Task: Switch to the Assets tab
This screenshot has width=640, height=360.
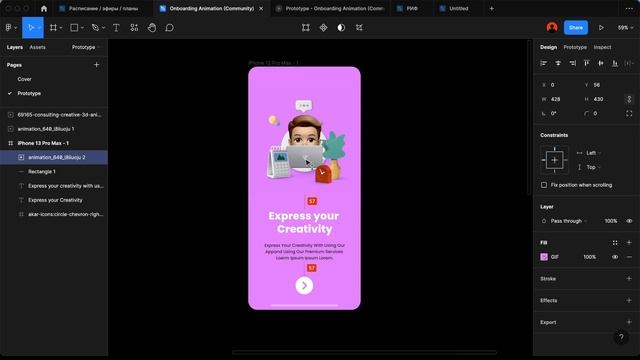Action: pyautogui.click(x=38, y=47)
